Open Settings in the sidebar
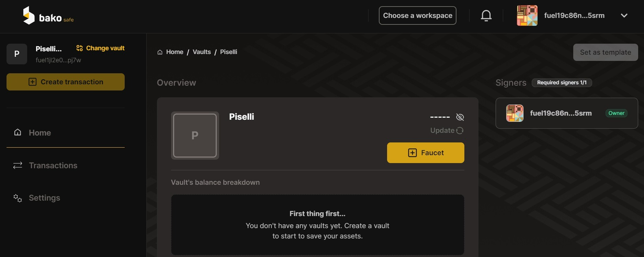Image resolution: width=644 pixels, height=257 pixels. pos(44,198)
